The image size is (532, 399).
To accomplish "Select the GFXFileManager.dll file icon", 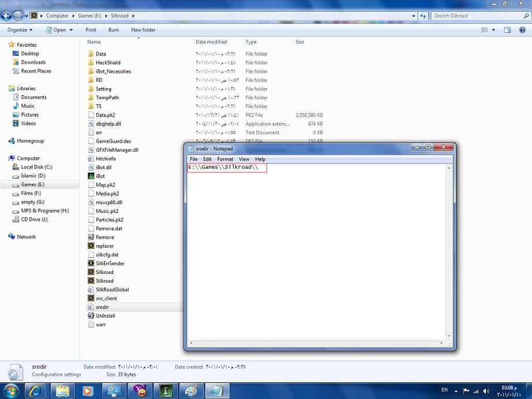I will click(91, 150).
